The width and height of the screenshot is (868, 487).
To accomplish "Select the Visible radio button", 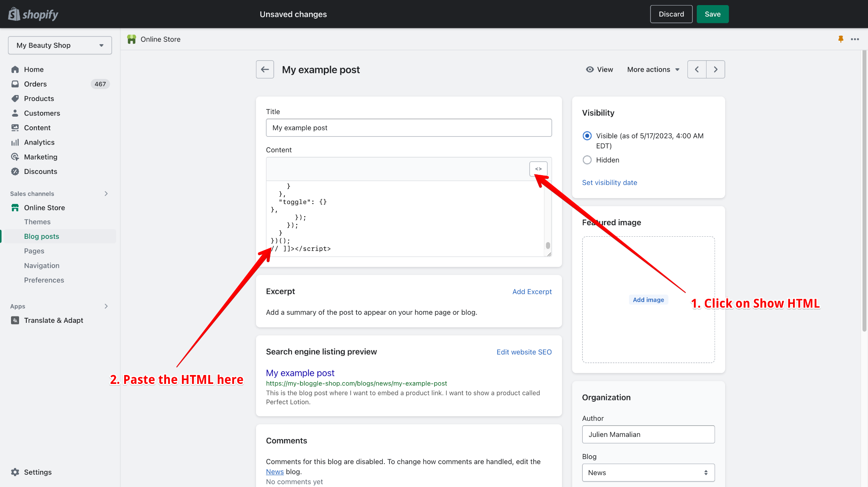I will (x=587, y=135).
